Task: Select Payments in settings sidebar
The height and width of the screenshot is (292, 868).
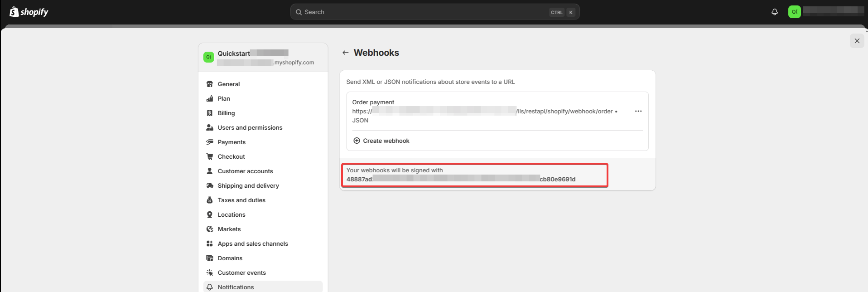Action: pyautogui.click(x=231, y=142)
